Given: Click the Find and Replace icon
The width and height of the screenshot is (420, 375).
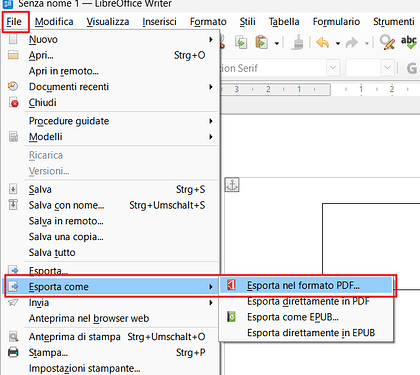Looking at the screenshot, I should point(387,42).
